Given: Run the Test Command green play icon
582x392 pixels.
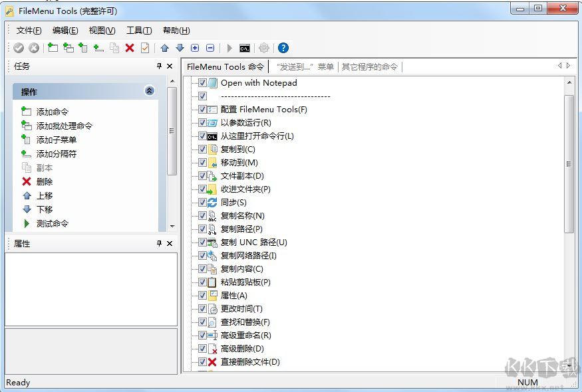Looking at the screenshot, I should (229, 48).
